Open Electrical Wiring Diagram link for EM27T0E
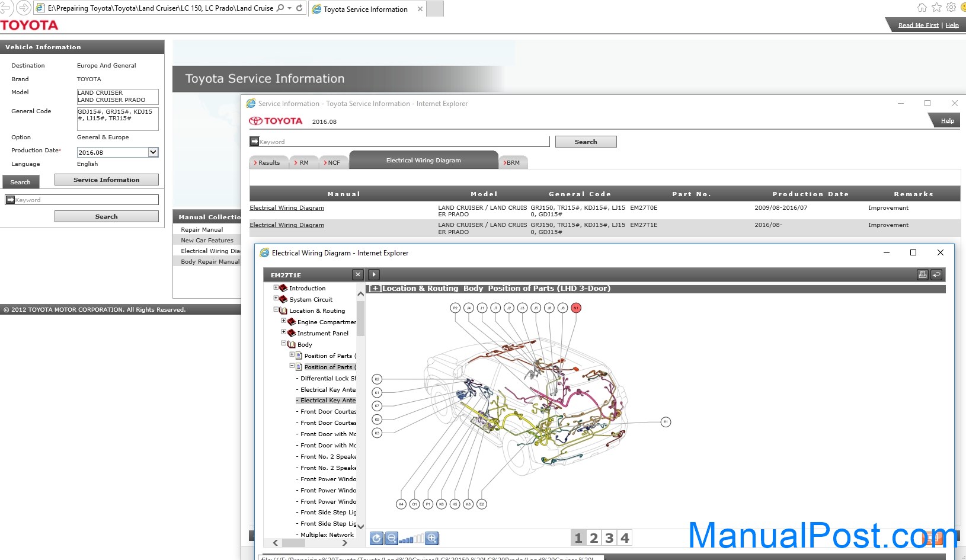This screenshot has width=966, height=560. coord(287,208)
